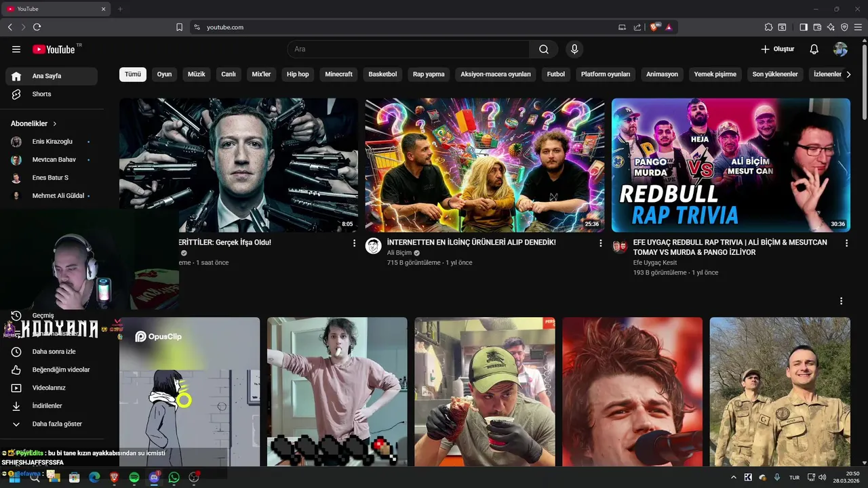Focus the Ara search field
Screen dimensions: 868x488
pyautogui.click(x=408, y=49)
